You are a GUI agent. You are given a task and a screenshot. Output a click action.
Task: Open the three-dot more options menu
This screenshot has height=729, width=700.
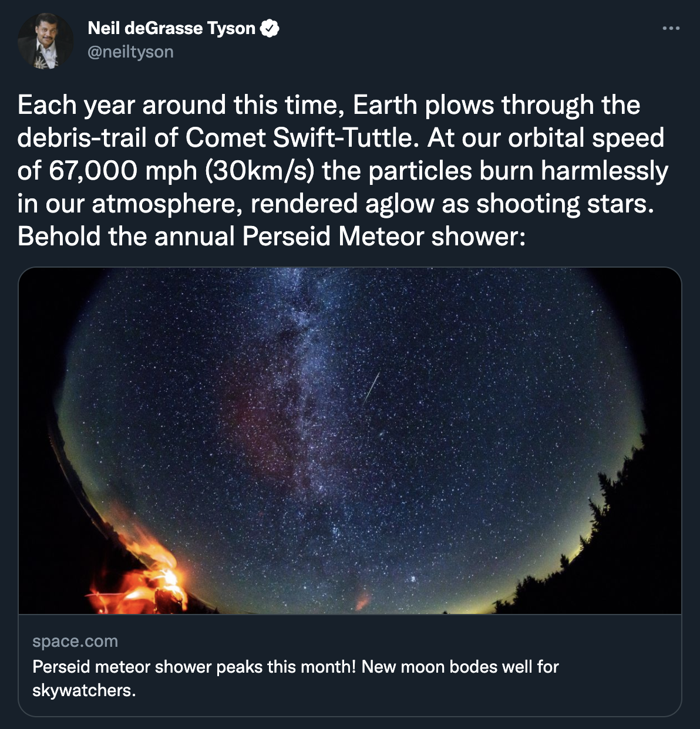[x=671, y=28]
